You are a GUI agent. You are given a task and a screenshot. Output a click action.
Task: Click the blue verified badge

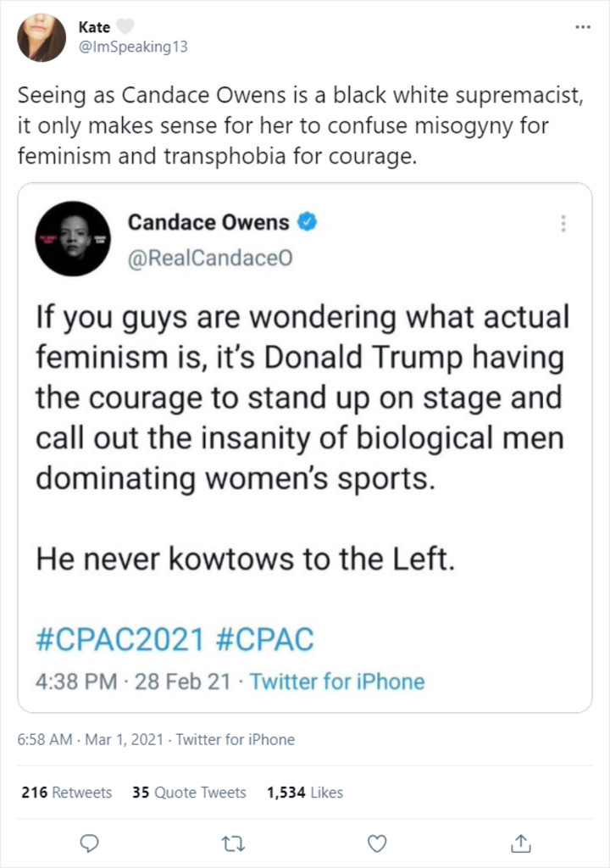[308, 223]
